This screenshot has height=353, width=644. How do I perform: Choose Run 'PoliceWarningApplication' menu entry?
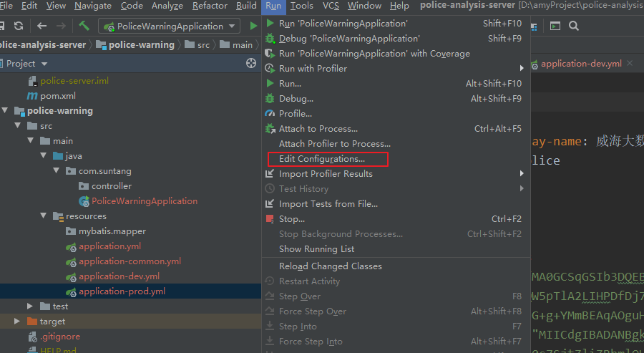coord(395,24)
